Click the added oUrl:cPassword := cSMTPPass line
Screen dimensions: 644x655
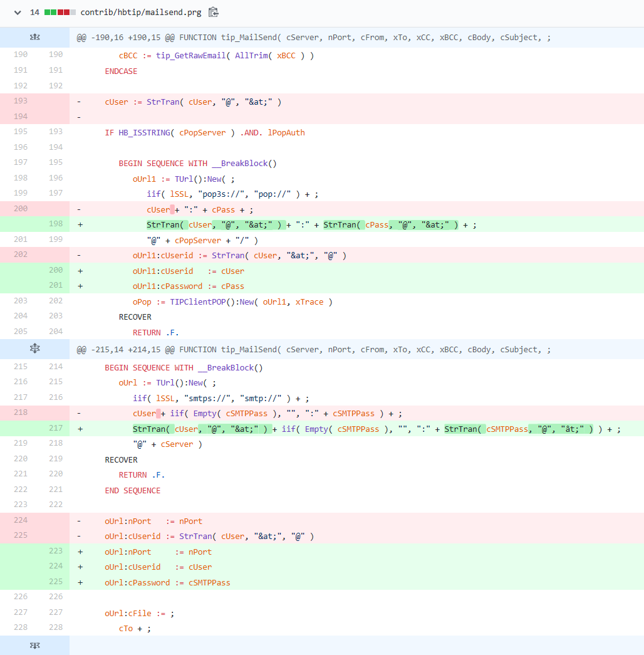click(x=167, y=583)
